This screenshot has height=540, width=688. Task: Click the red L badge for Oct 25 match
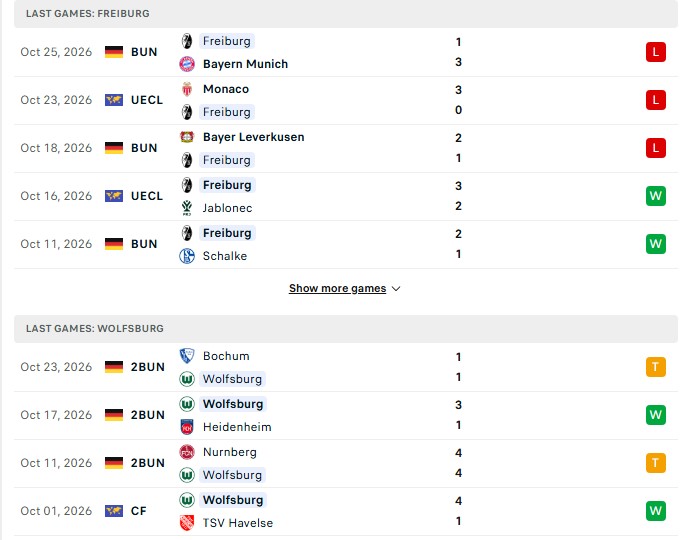tap(656, 52)
